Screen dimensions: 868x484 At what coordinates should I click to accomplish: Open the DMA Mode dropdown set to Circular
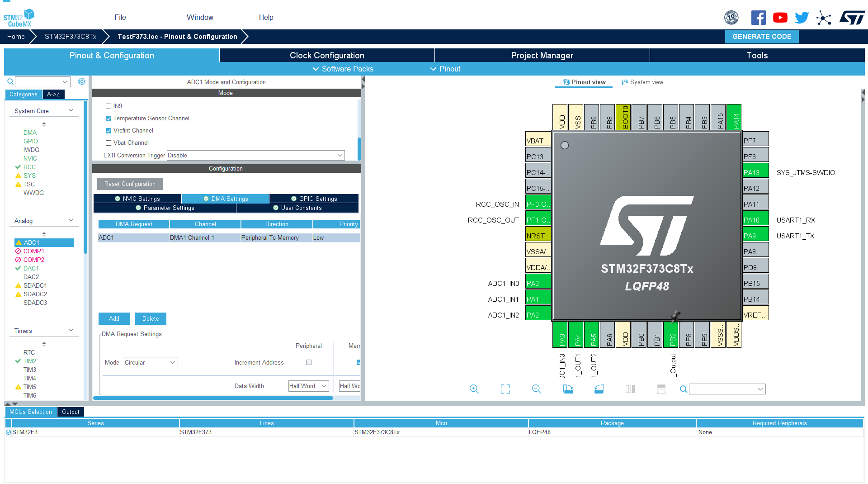pos(151,362)
